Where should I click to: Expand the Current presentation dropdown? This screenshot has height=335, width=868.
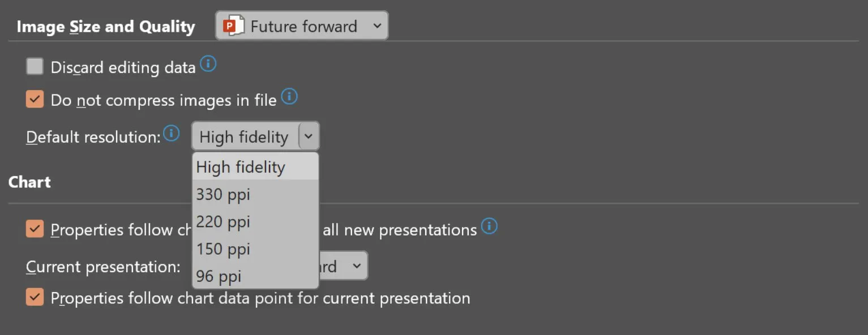pyautogui.click(x=356, y=266)
